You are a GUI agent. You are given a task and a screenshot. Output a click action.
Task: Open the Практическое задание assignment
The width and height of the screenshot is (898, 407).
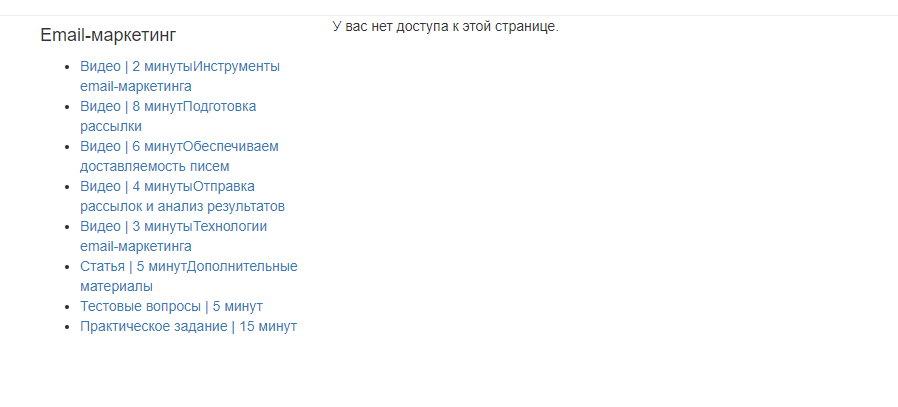click(x=188, y=327)
